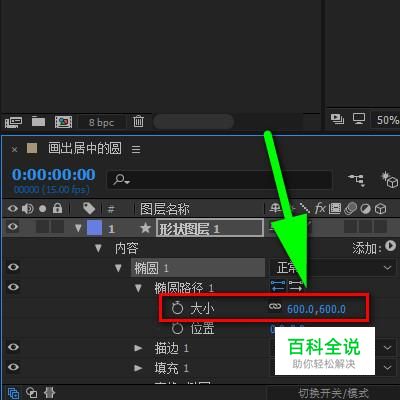Image resolution: width=400 pixels, height=400 pixels.
Task: Click the 3D layer cube column header
Action: point(380,209)
